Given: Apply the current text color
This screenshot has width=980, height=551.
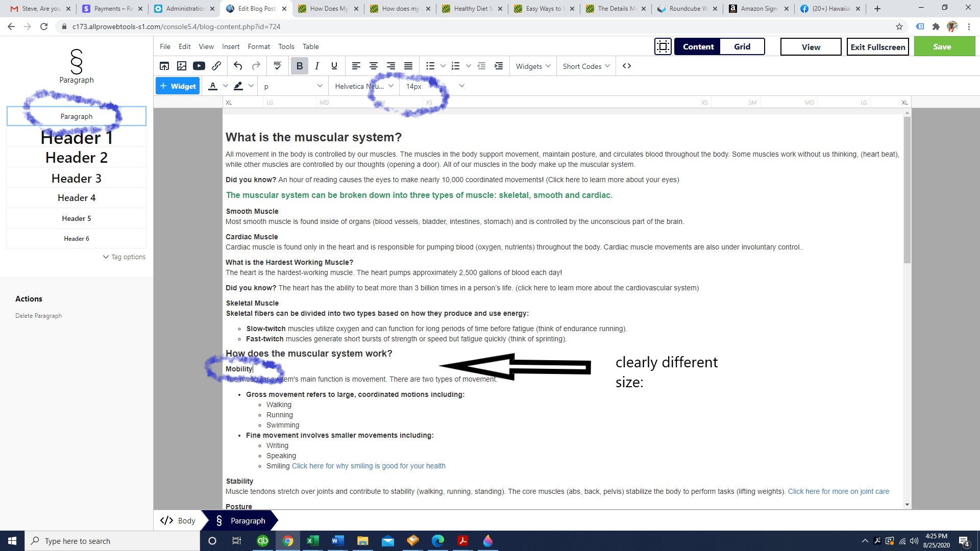Looking at the screenshot, I should 213,86.
